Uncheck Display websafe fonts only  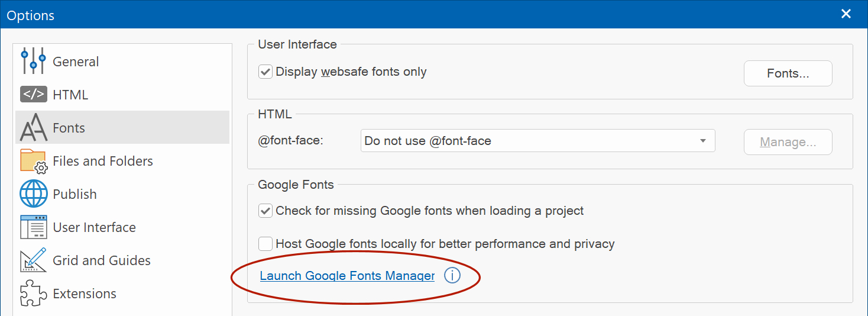(x=265, y=72)
